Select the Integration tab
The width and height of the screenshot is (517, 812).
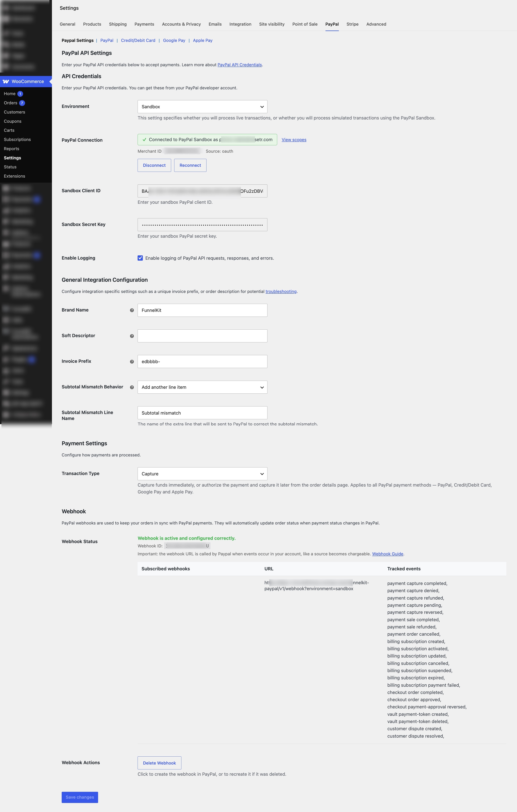240,24
